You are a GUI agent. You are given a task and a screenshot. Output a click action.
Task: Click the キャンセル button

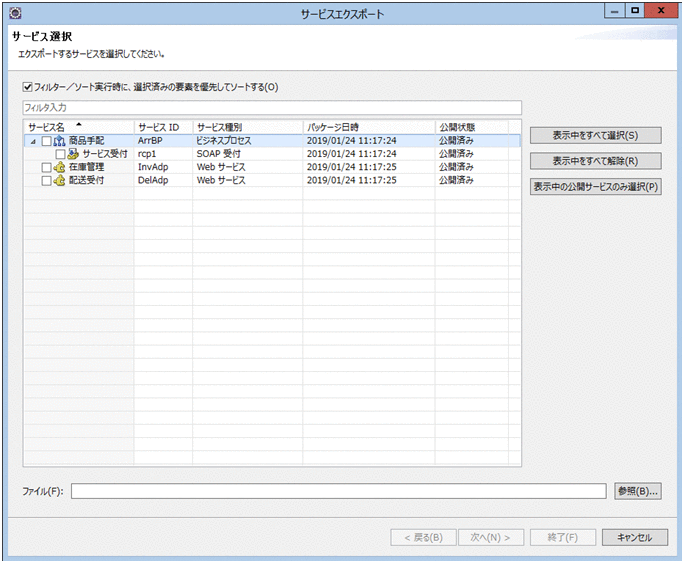point(635,537)
